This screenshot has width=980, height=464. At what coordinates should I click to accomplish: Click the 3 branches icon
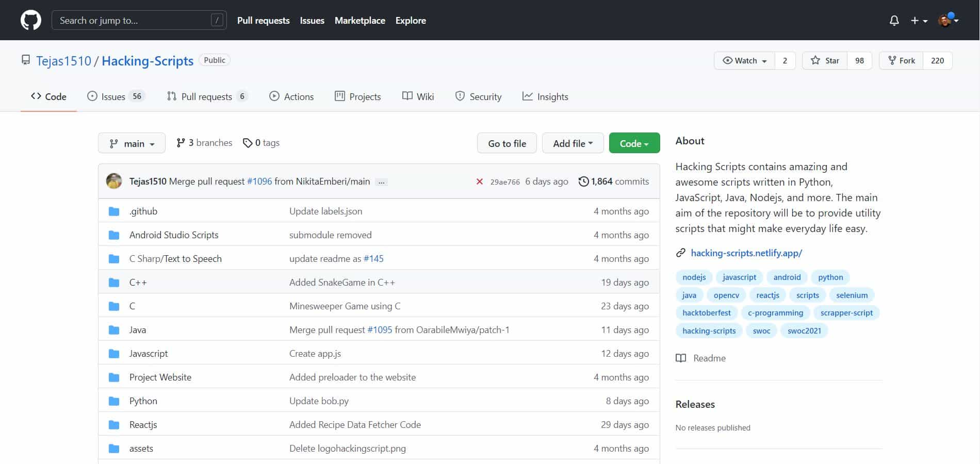point(181,143)
